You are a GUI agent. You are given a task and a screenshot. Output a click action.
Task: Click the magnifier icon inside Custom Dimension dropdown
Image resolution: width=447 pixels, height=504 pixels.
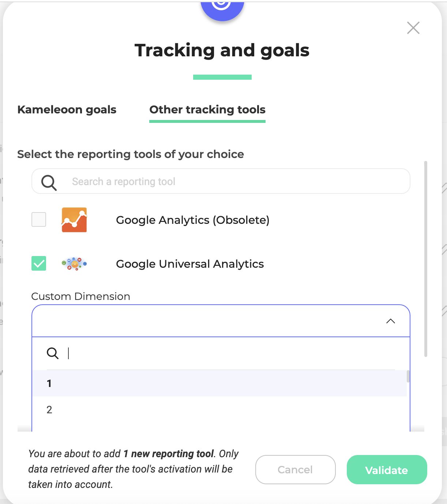coord(53,353)
